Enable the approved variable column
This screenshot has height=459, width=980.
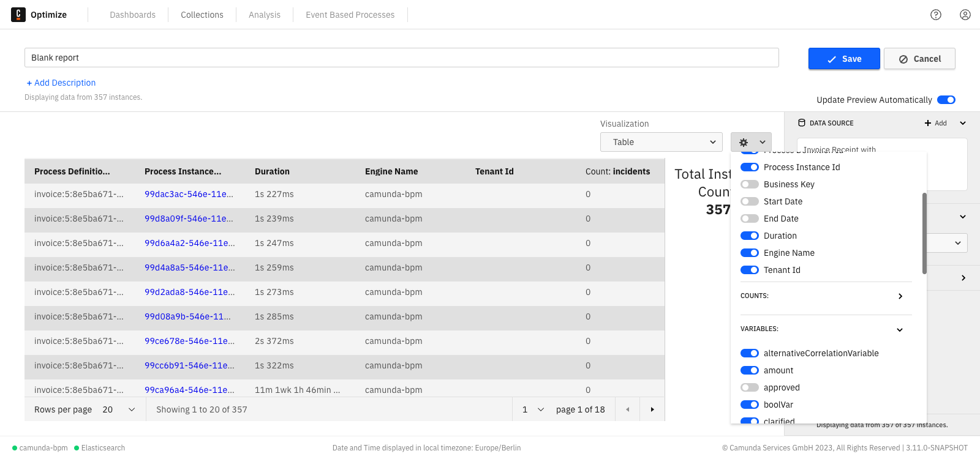[x=750, y=387]
